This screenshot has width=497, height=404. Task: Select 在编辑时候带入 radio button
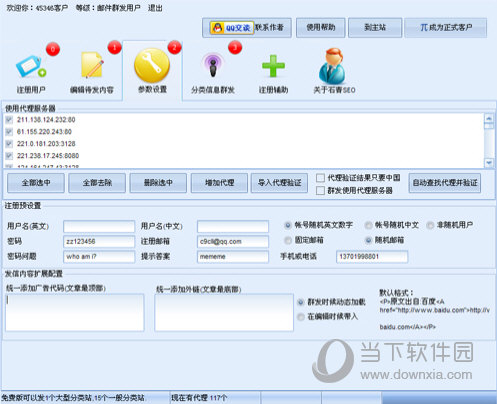(301, 317)
